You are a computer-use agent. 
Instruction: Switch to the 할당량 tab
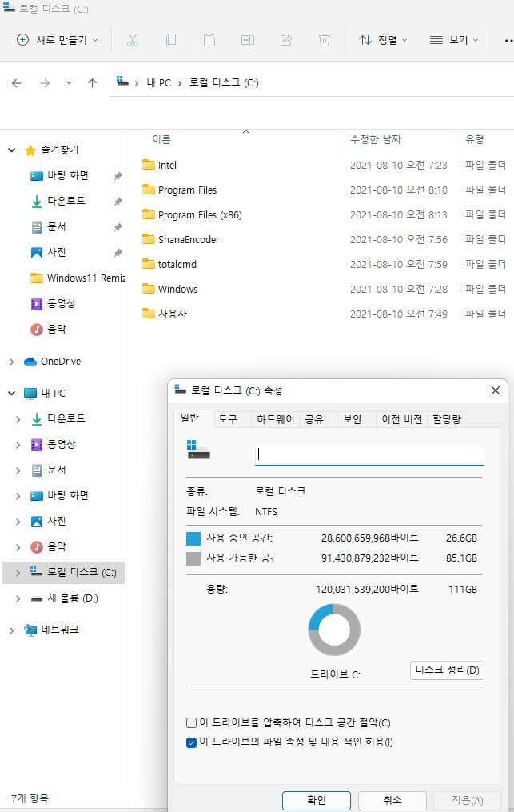(x=447, y=419)
